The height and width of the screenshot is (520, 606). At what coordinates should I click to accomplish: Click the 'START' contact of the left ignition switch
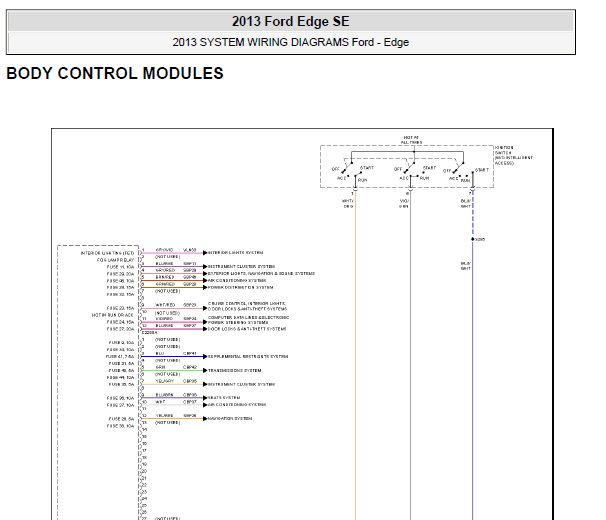click(x=367, y=168)
